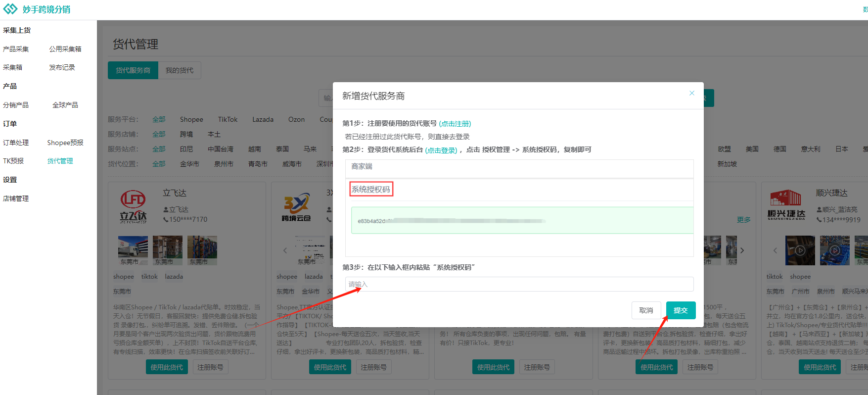
Task: Filter 货代位置 by 泉州市
Action: tap(224, 164)
